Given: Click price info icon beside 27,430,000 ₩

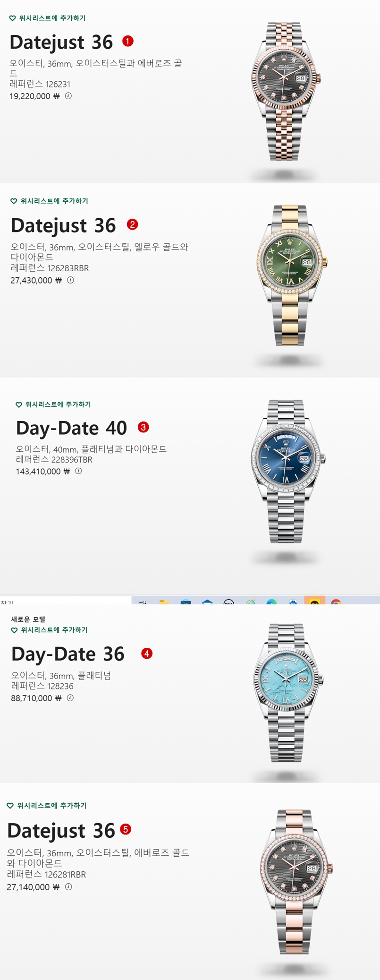Looking at the screenshot, I should point(70,280).
